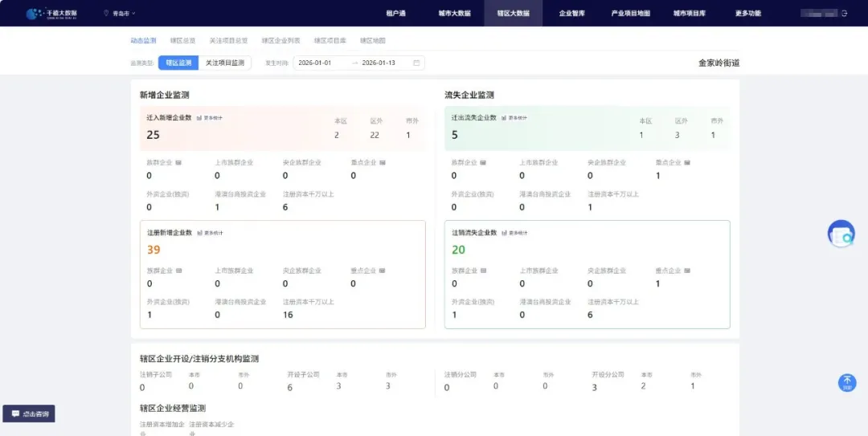
Task: Click 注销流失企业数 value 20
Action: (x=458, y=250)
